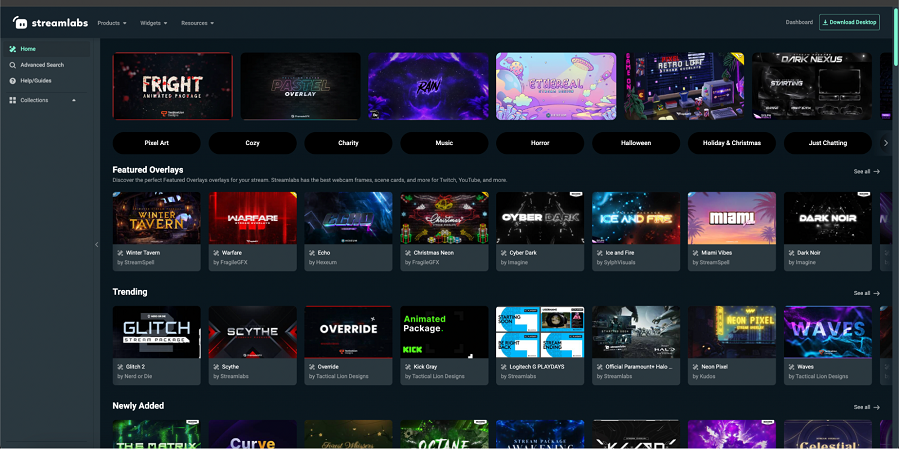This screenshot has width=899, height=449.
Task: Click the Collections grid icon
Action: tap(12, 100)
